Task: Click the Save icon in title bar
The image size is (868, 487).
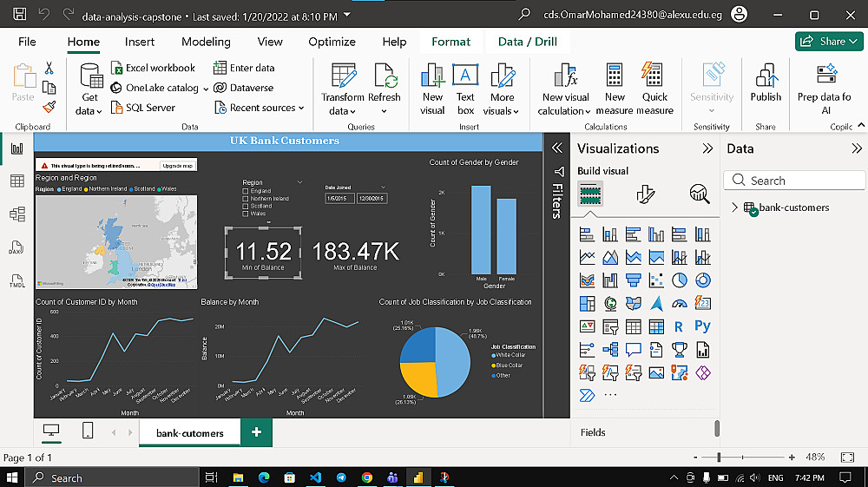Action: pyautogui.click(x=19, y=14)
